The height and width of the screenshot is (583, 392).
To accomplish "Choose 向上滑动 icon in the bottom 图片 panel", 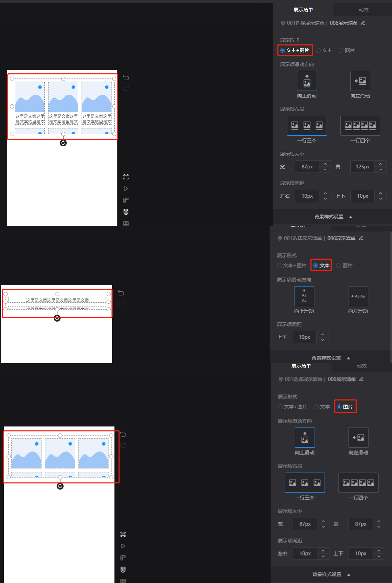I will [305, 438].
